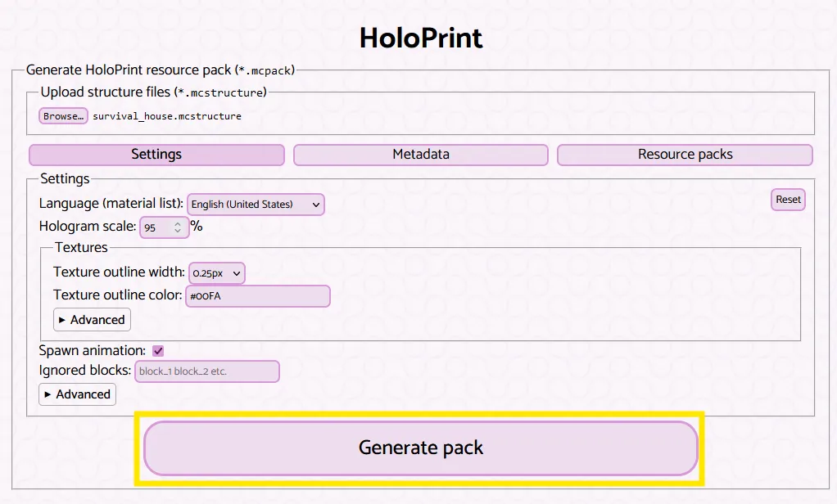Decrease Hologram scale with the down arrow
837x504 pixels.
(178, 232)
